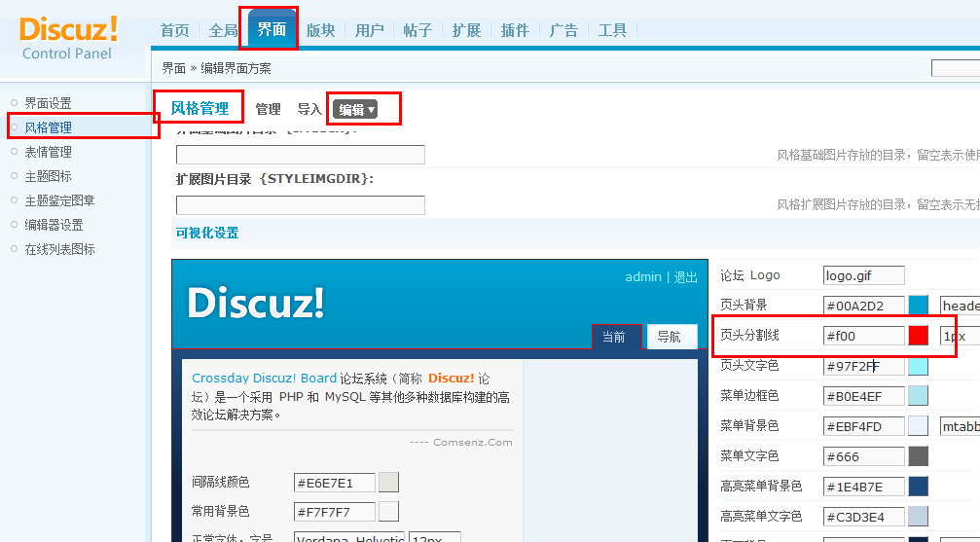Click the 退出 link in preview
Image resolution: width=980 pixels, height=542 pixels.
pyautogui.click(x=686, y=277)
